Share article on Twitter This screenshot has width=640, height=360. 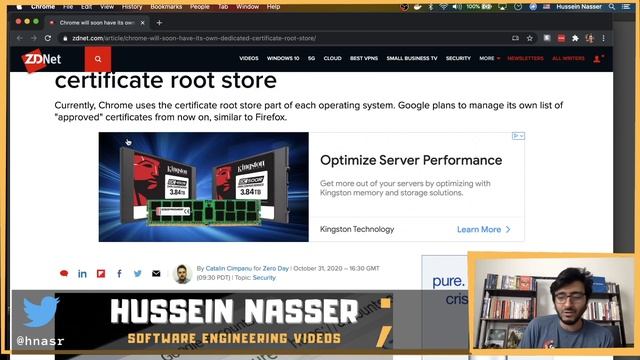coord(138,273)
